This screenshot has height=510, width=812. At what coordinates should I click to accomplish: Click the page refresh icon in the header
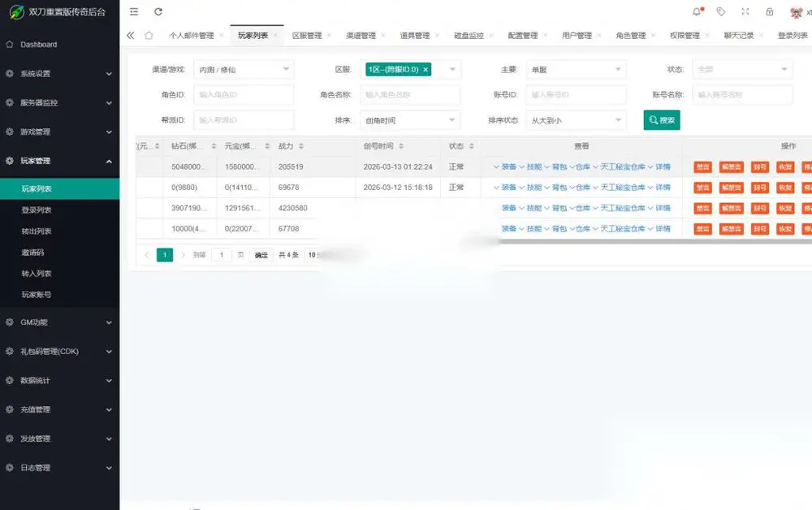point(158,11)
